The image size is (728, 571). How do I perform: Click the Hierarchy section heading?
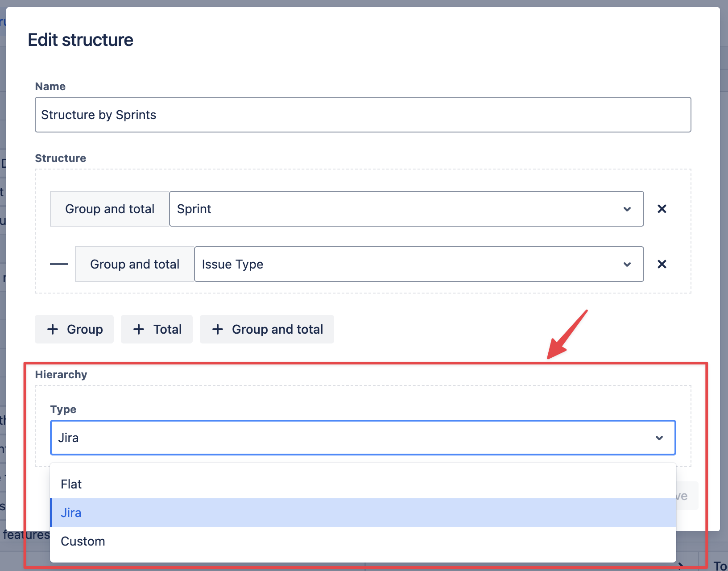61,374
